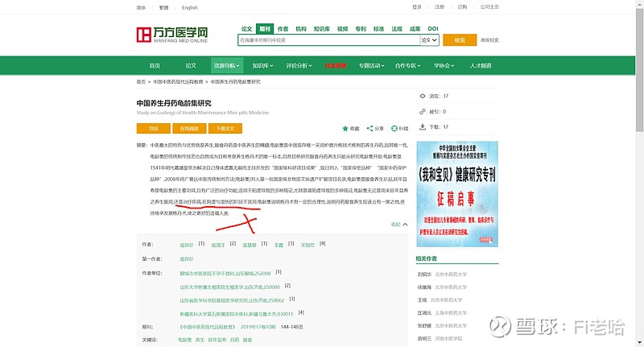Open 高级检索 advanced search
Viewport: 644px width, 347px height.
tap(489, 40)
